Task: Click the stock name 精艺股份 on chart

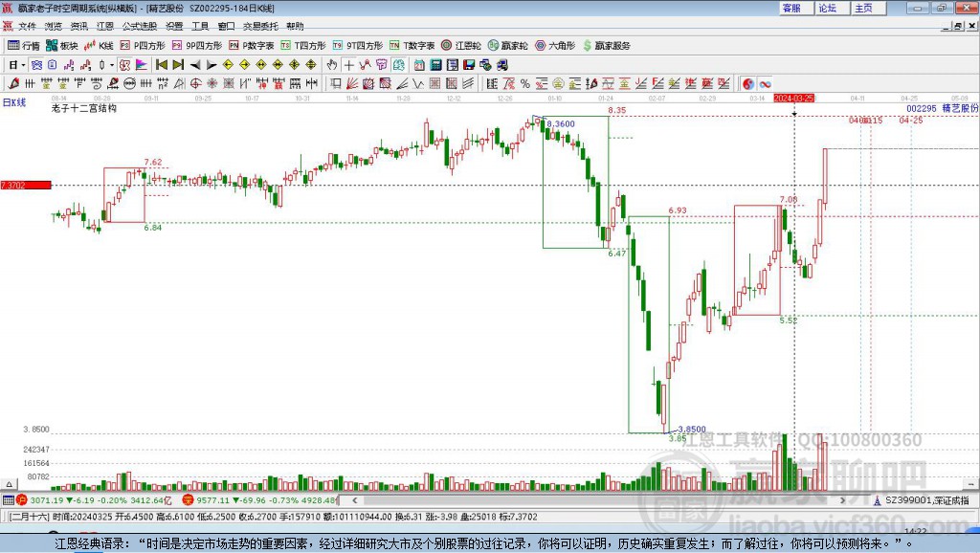Action: 960,108
